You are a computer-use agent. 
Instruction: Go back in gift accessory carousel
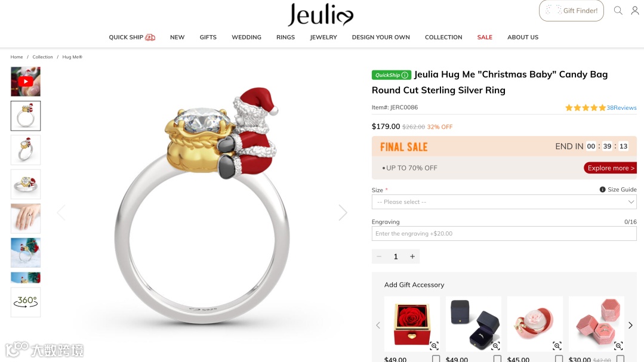coord(378,325)
